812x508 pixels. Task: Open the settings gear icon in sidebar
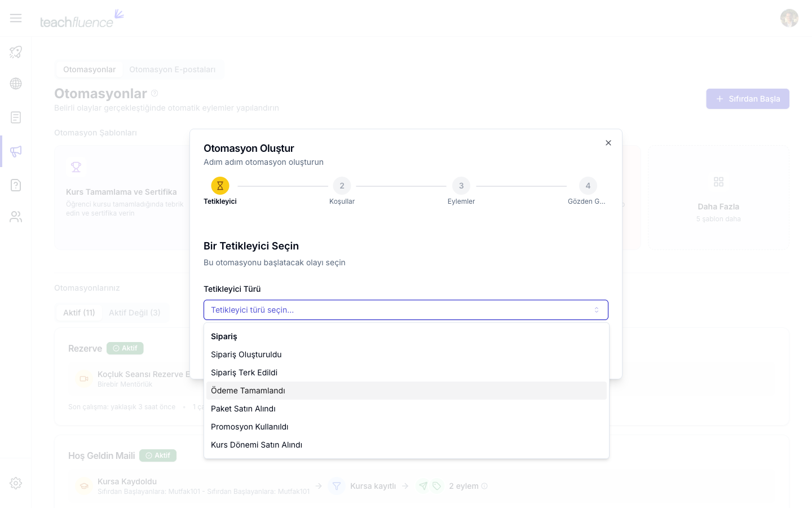(16, 483)
